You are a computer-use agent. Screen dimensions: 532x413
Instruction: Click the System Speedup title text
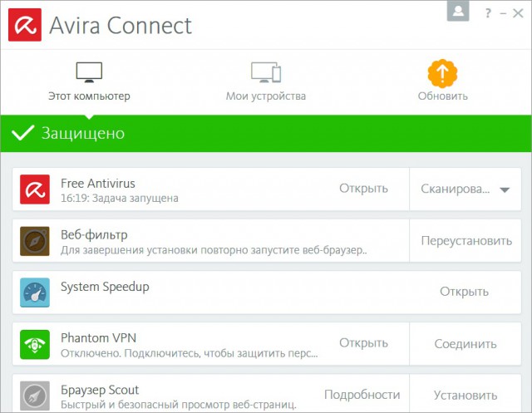pos(105,287)
